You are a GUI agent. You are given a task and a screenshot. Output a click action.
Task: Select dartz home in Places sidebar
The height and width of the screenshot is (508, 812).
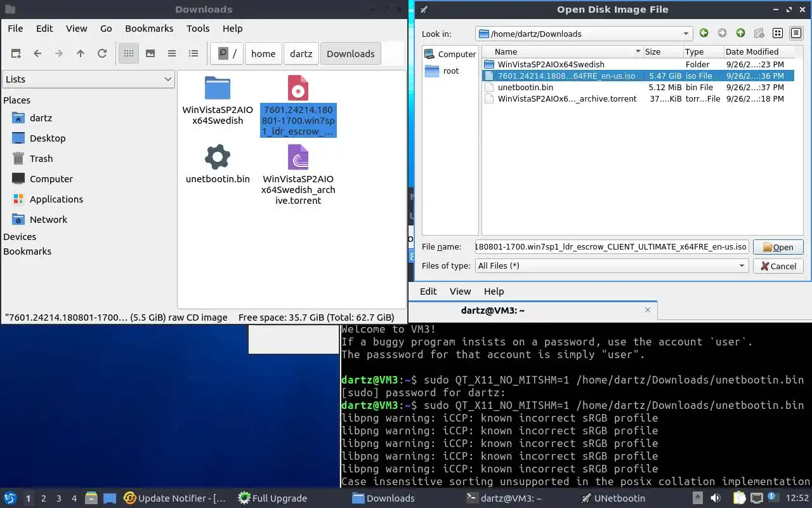click(x=41, y=118)
